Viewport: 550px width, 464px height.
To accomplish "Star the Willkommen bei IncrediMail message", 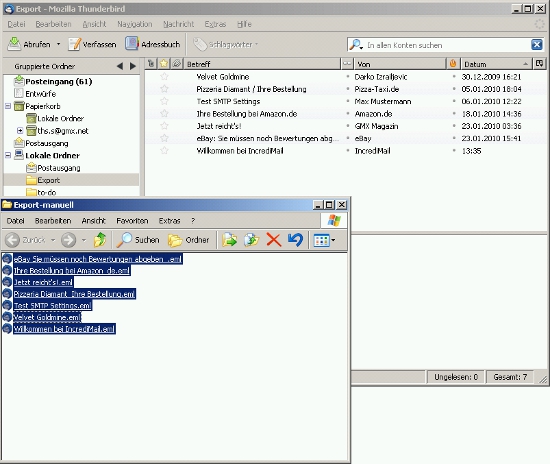I will coord(164,150).
